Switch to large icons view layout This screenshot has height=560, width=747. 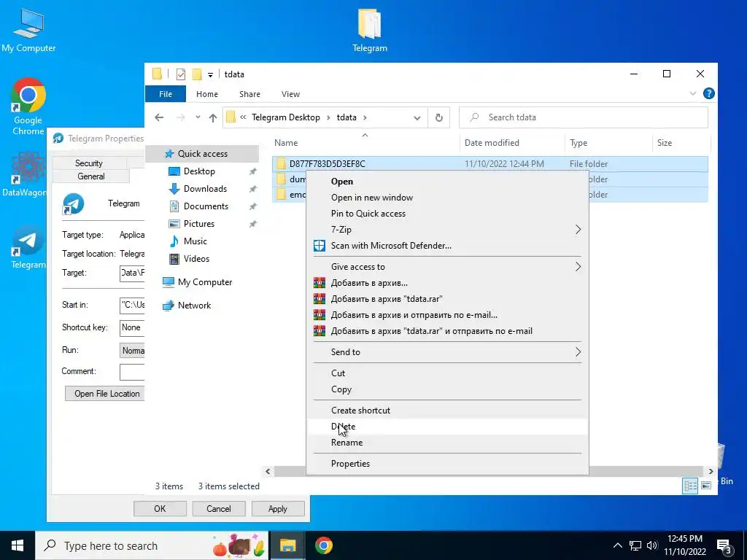tap(706, 486)
